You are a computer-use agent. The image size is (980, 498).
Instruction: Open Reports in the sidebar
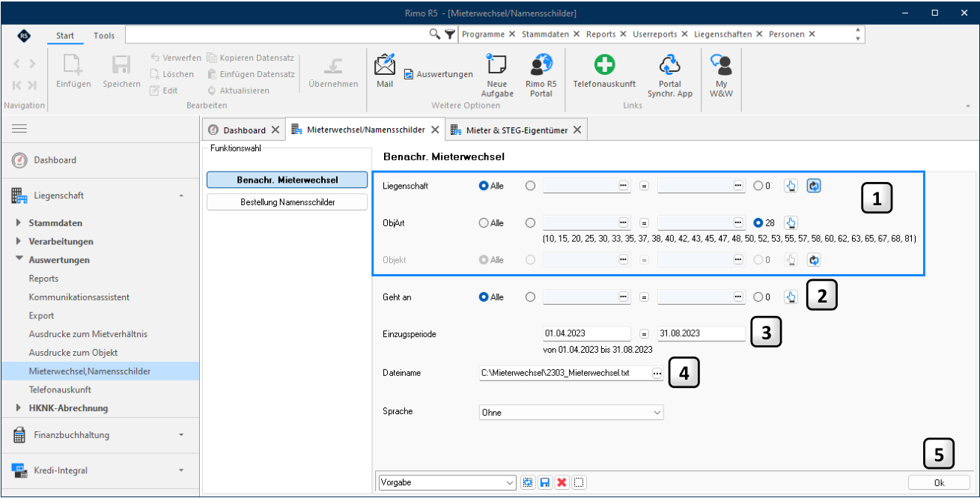(x=43, y=279)
